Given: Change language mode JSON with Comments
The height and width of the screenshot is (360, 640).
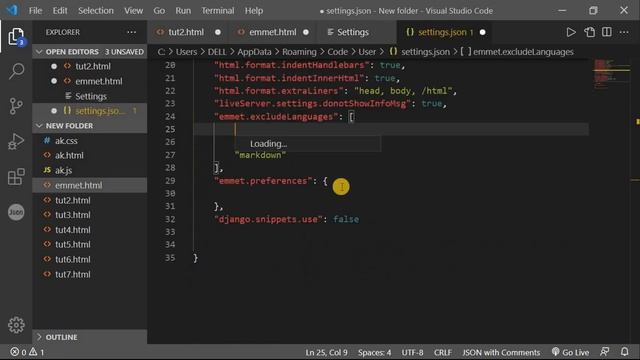Looking at the screenshot, I should click(501, 352).
